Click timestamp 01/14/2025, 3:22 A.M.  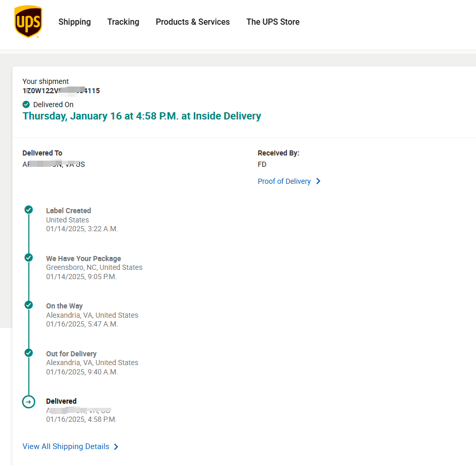pos(82,229)
